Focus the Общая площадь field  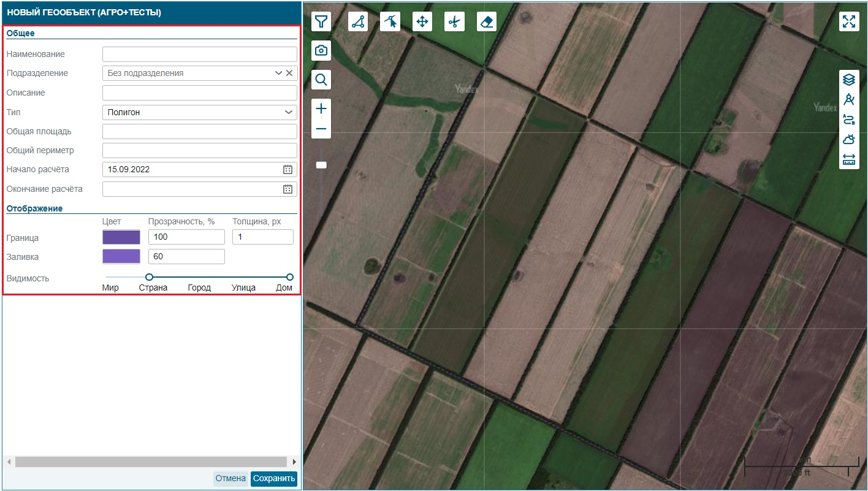(200, 131)
